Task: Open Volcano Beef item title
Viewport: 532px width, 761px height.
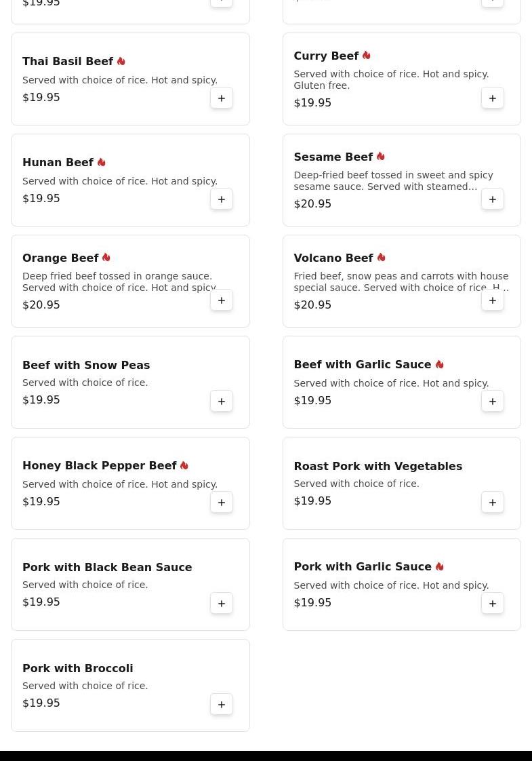Action: [333, 258]
